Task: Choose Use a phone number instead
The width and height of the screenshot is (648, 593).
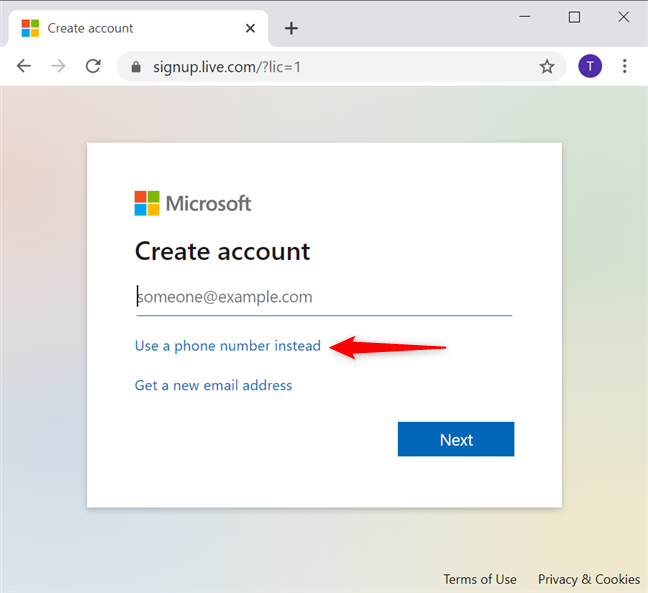Action: pyautogui.click(x=228, y=346)
